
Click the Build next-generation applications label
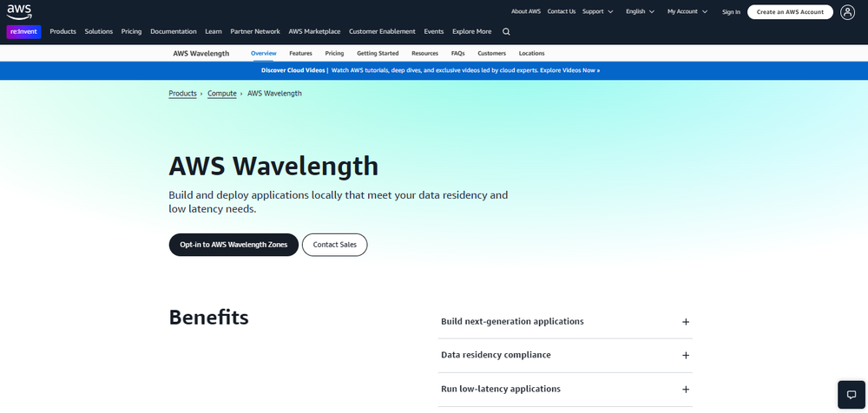coord(512,321)
